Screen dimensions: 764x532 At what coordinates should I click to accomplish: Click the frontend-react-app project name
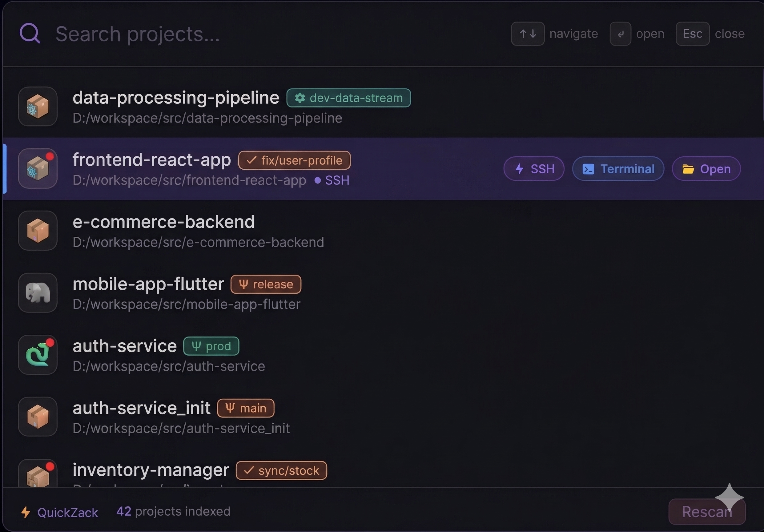tap(152, 160)
